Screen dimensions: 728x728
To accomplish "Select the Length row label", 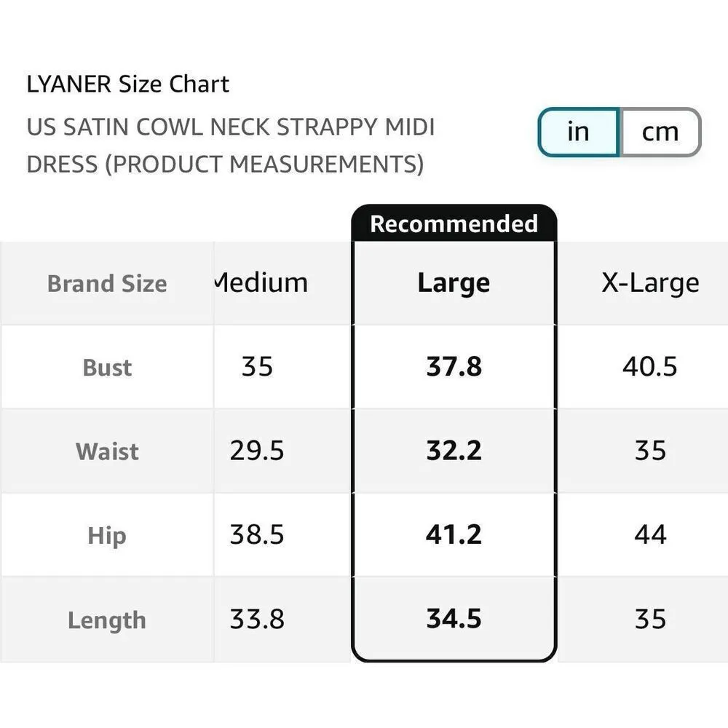I will 106,620.
